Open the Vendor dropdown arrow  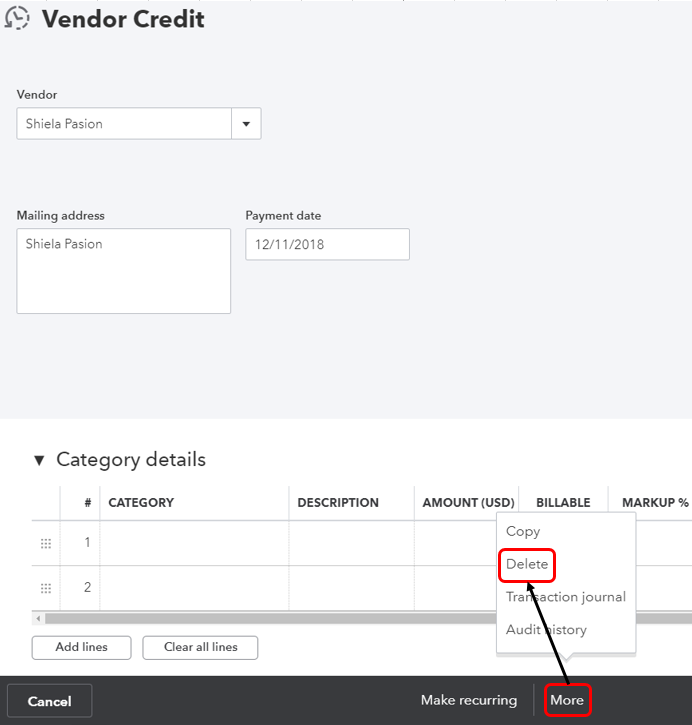click(246, 124)
